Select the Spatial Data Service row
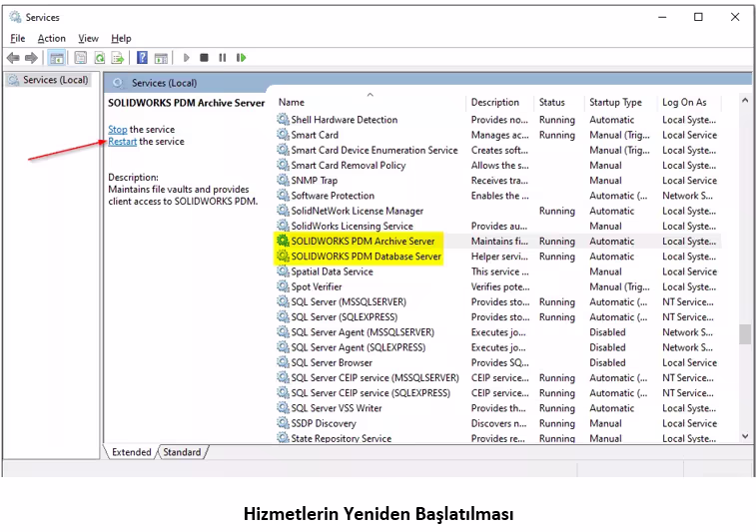756x532 pixels. 498,271
